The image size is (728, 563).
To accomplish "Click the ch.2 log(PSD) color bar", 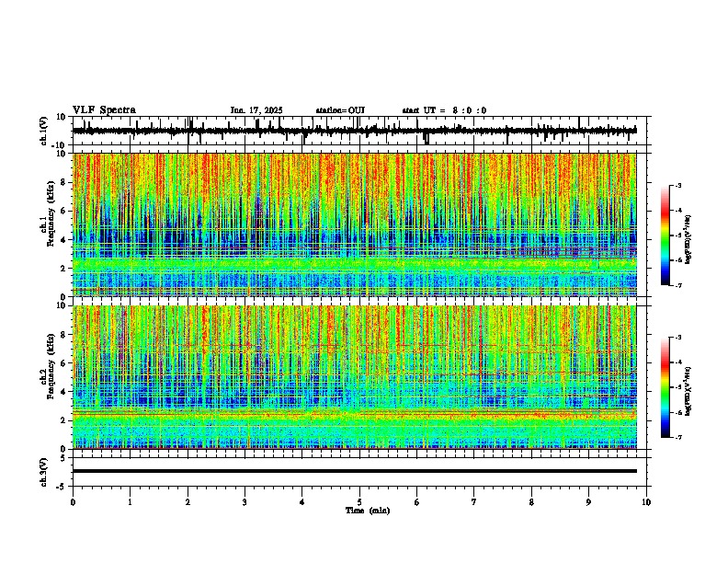I will [665, 387].
